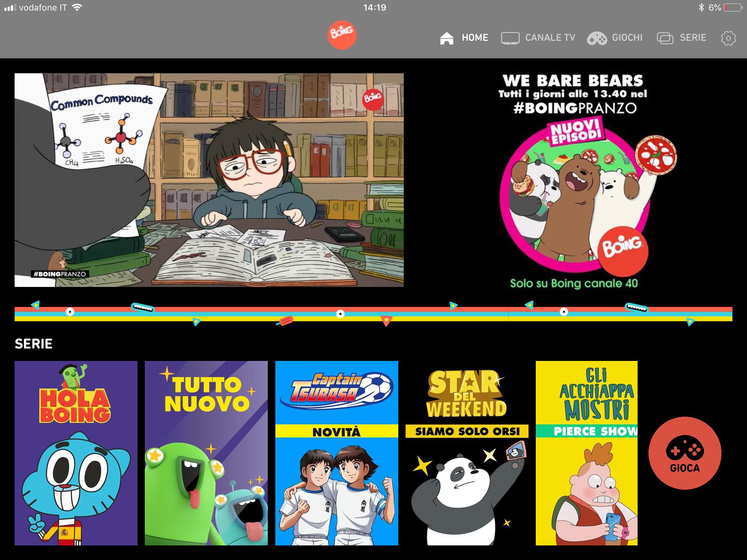The height and width of the screenshot is (560, 747).
Task: Open the SERIE tab label
Action: click(693, 38)
